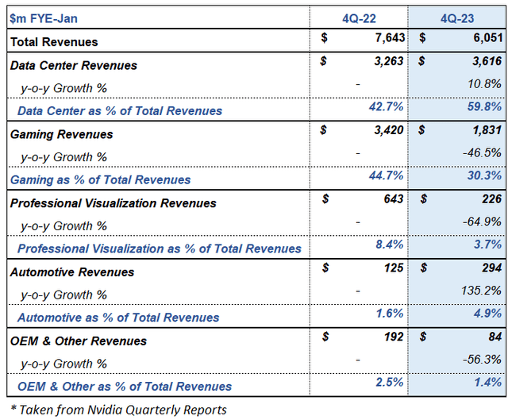Click the 4Q-22 column header

(x=358, y=17)
